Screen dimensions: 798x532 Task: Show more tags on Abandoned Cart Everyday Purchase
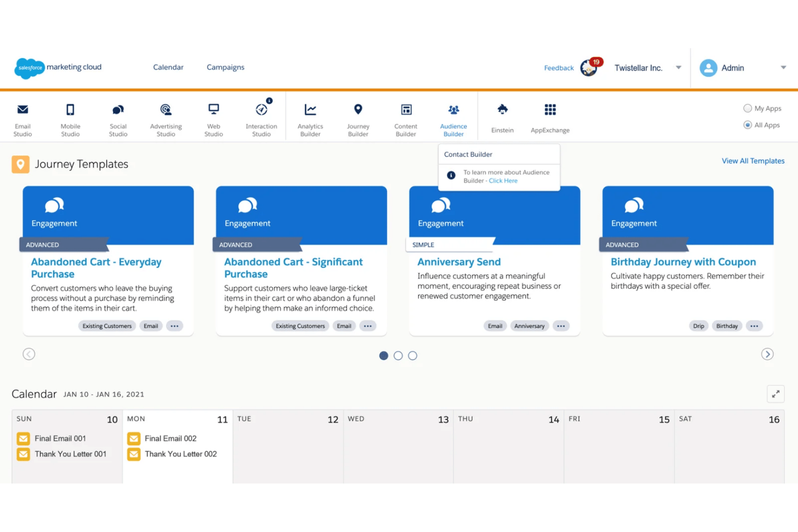(174, 326)
